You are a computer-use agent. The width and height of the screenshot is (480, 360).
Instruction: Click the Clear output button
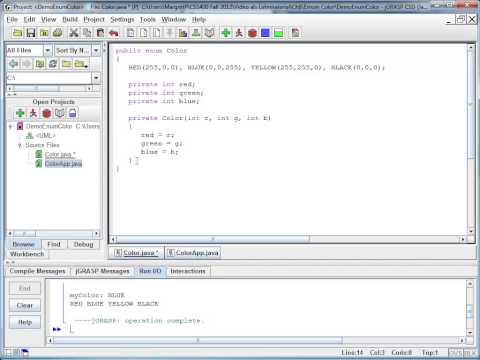click(25, 305)
